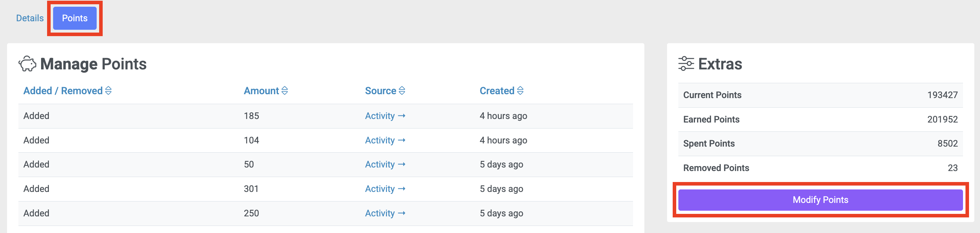This screenshot has width=980, height=233.
Task: Click arrow icon in the 250 points row
Action: (401, 213)
